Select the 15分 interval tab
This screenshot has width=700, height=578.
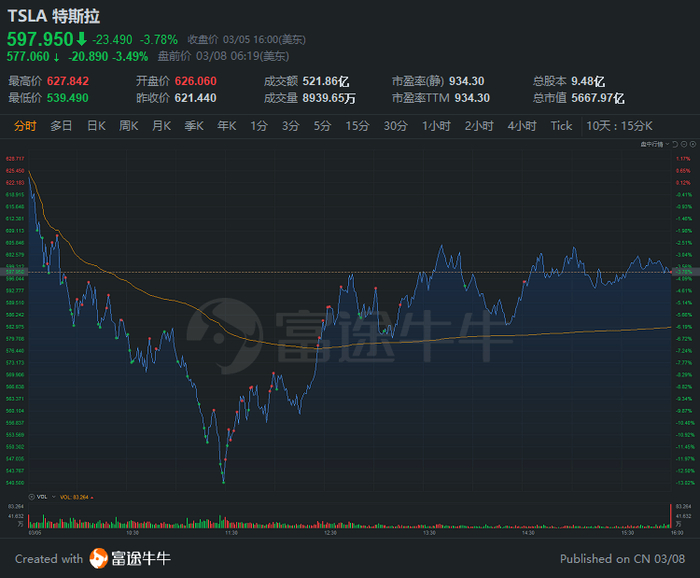pos(357,126)
